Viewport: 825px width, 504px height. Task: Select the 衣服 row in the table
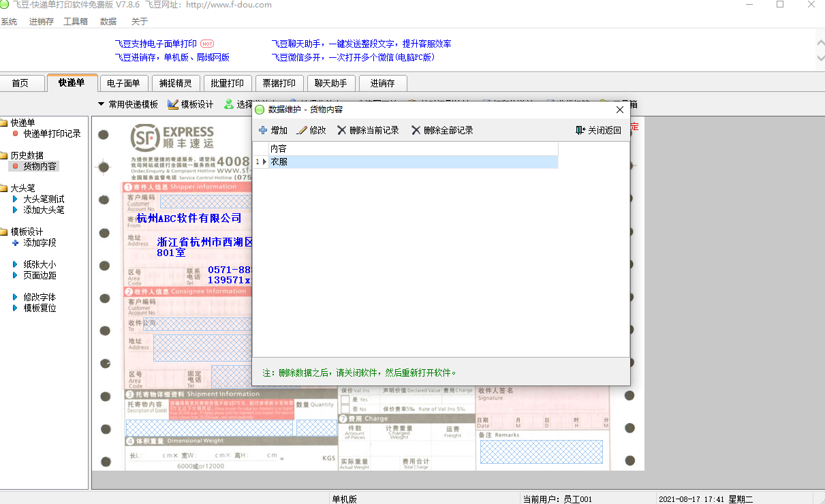coord(406,162)
